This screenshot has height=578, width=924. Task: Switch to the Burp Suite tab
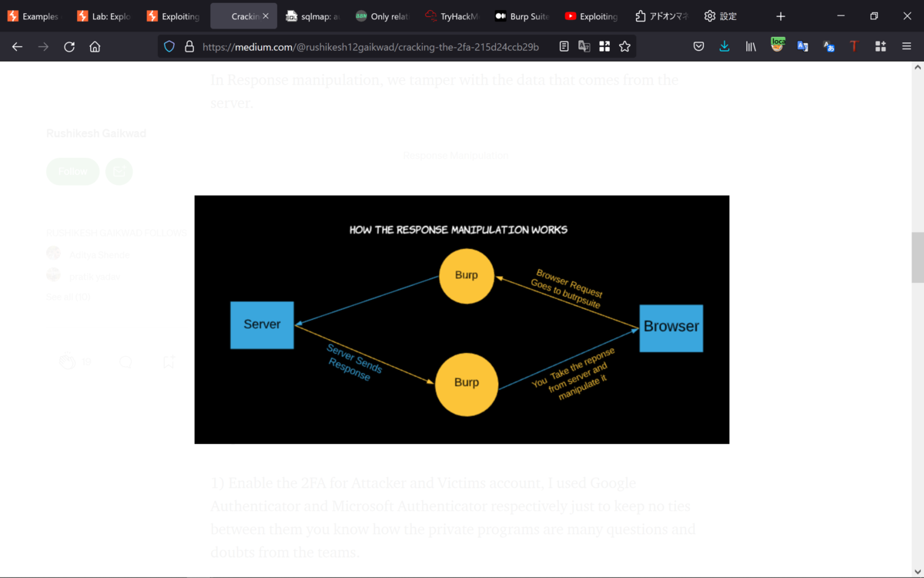pos(522,16)
